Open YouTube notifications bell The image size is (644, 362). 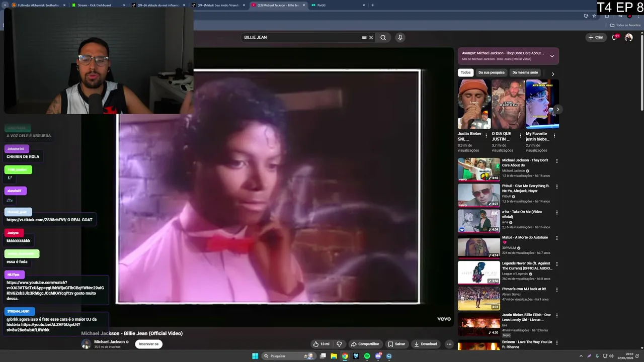[x=615, y=37]
